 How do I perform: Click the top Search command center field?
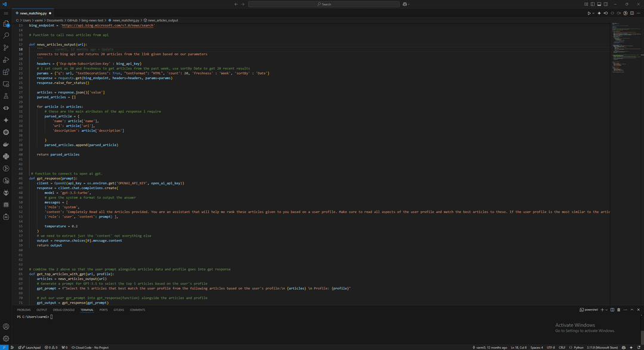click(324, 4)
